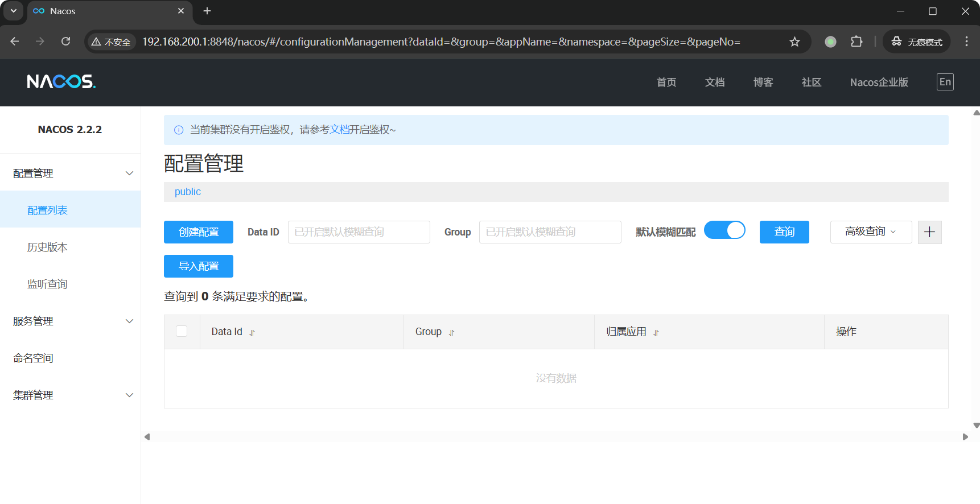Screen dimensions: 980x504
Task: Open the 文档 link in auth notice
Action: 340,130
